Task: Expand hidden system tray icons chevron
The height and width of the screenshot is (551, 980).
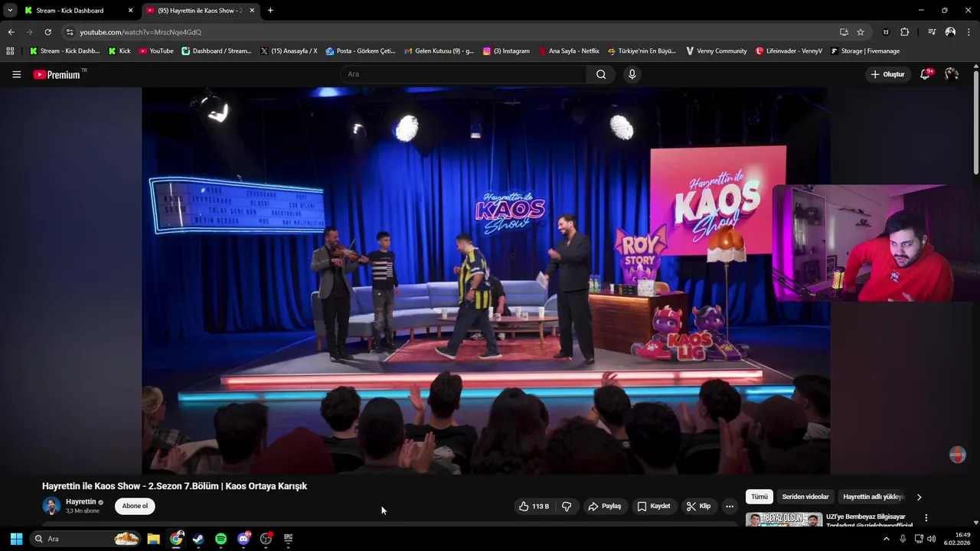Action: click(x=887, y=539)
